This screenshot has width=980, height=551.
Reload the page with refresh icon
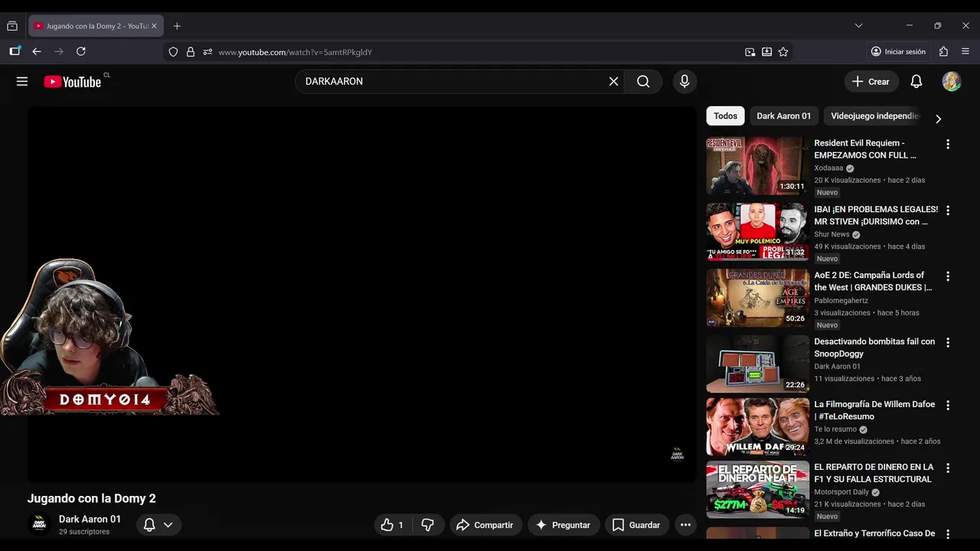(x=81, y=51)
